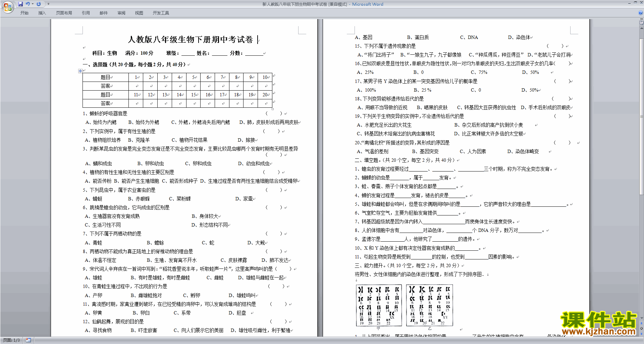Open the Office button menu
The height and width of the screenshot is (344, 644).
(x=7, y=7)
